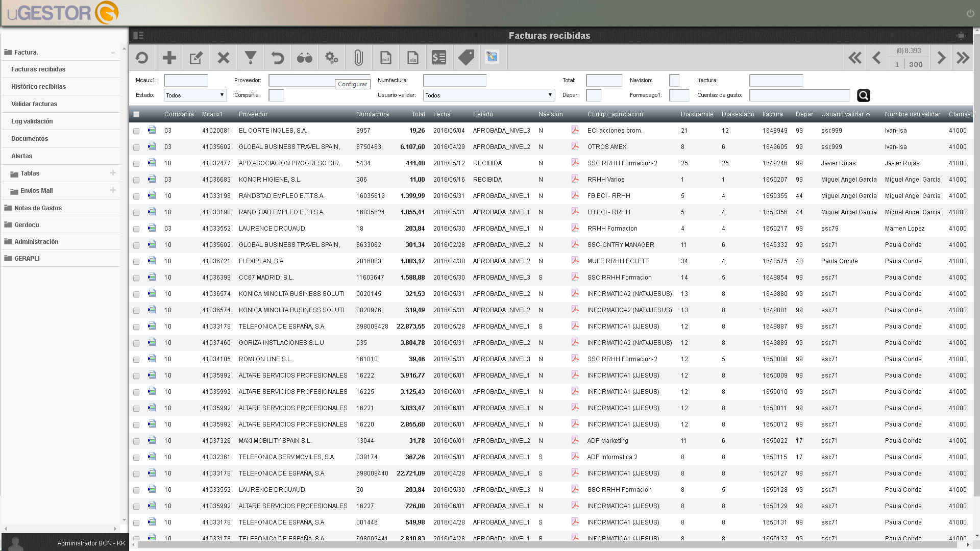Select the GORIZA INSTLACIONES S.L.U checkbox

tap(136, 343)
